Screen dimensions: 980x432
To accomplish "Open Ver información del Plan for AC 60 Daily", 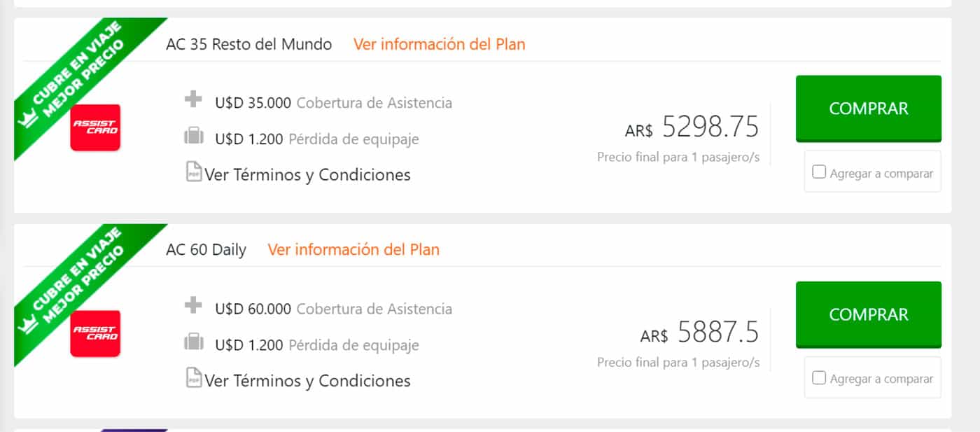I will [353, 249].
